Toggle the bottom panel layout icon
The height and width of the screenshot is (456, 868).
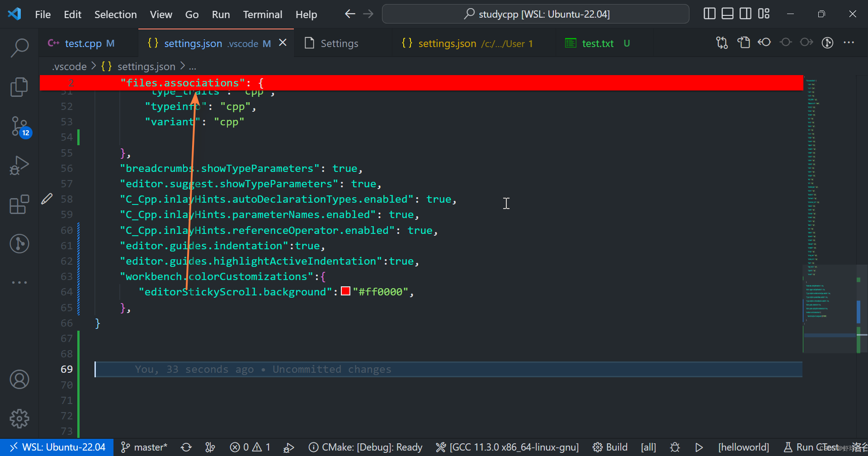pos(727,14)
